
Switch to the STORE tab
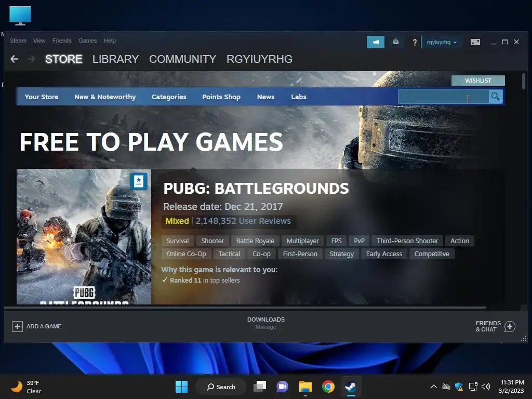click(x=64, y=59)
